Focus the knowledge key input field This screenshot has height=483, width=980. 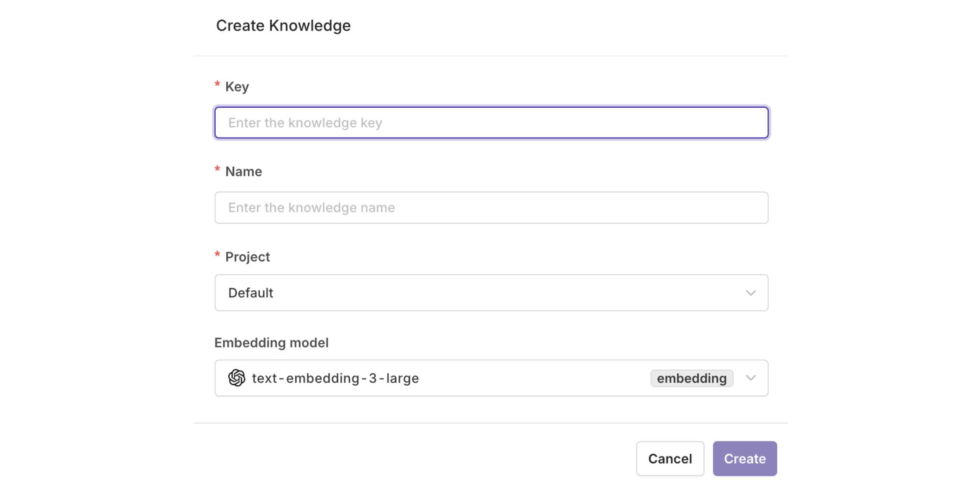(x=491, y=122)
